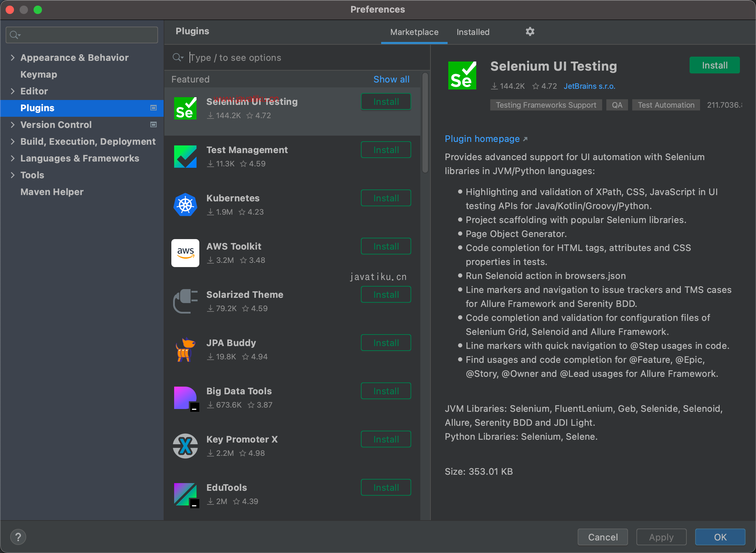Viewport: 756px width, 553px height.
Task: Install the Key Promoter X plugin
Action: [x=386, y=439]
